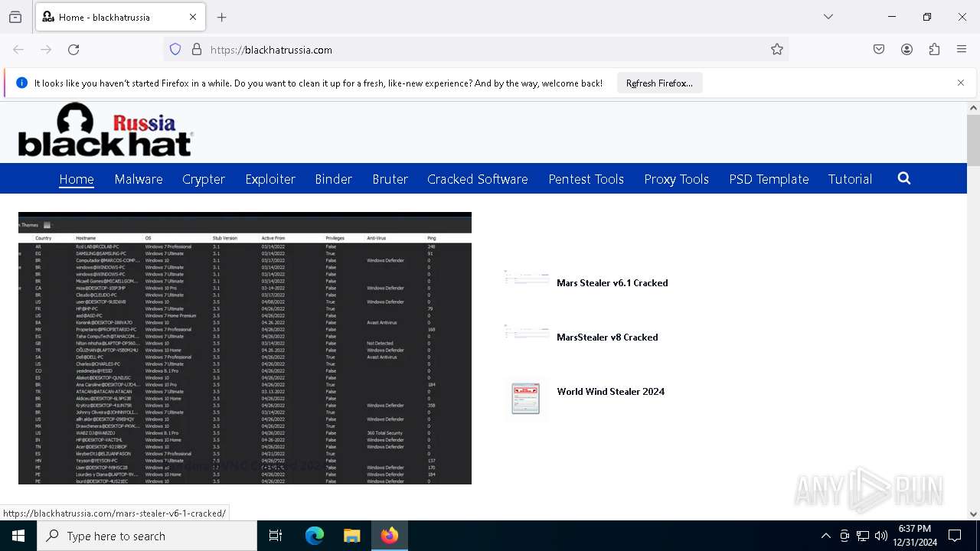This screenshot has width=980, height=551.
Task: View site security padlock info
Action: [x=197, y=50]
